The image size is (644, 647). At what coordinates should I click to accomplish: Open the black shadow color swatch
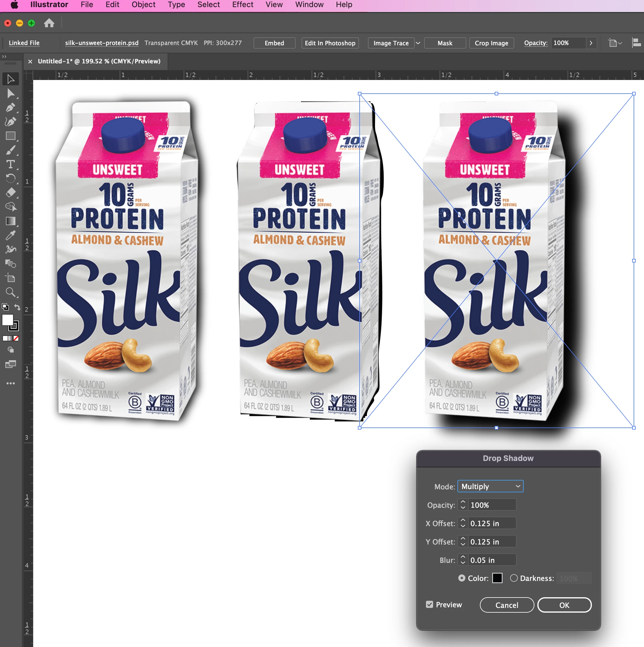(x=497, y=578)
